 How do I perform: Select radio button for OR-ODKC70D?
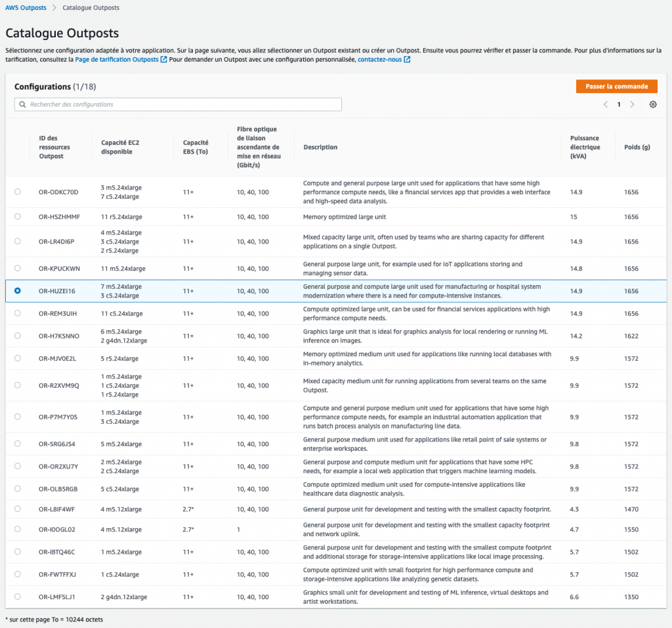18,192
